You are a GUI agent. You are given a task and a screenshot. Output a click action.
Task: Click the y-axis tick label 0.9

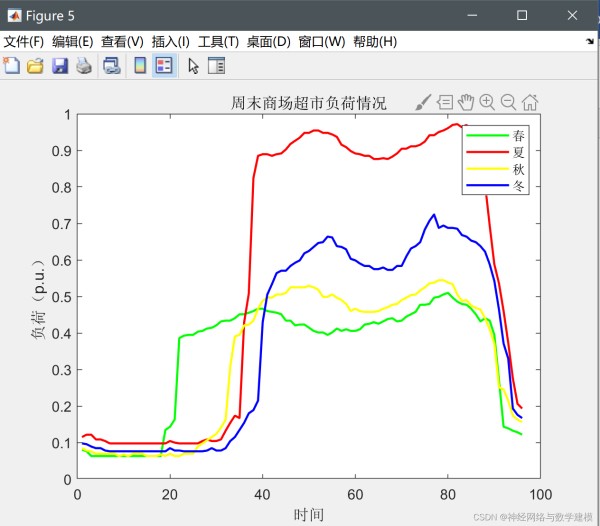pos(62,151)
